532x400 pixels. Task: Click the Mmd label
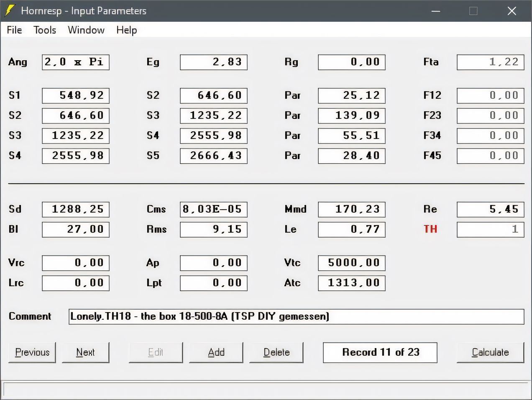(x=295, y=209)
